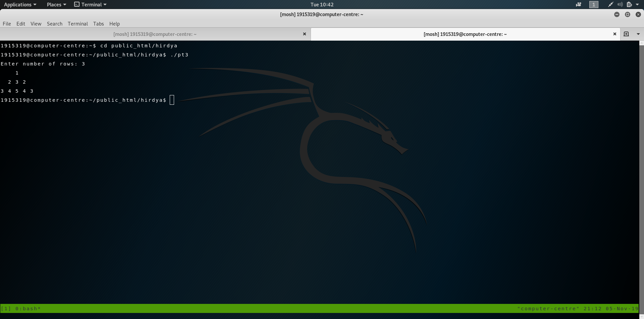Click the tmux date '05-Nov-19'

tap(622, 309)
